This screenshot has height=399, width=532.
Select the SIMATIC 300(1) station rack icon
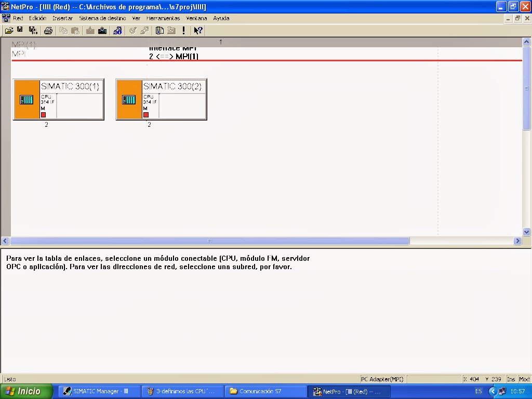(x=26, y=100)
